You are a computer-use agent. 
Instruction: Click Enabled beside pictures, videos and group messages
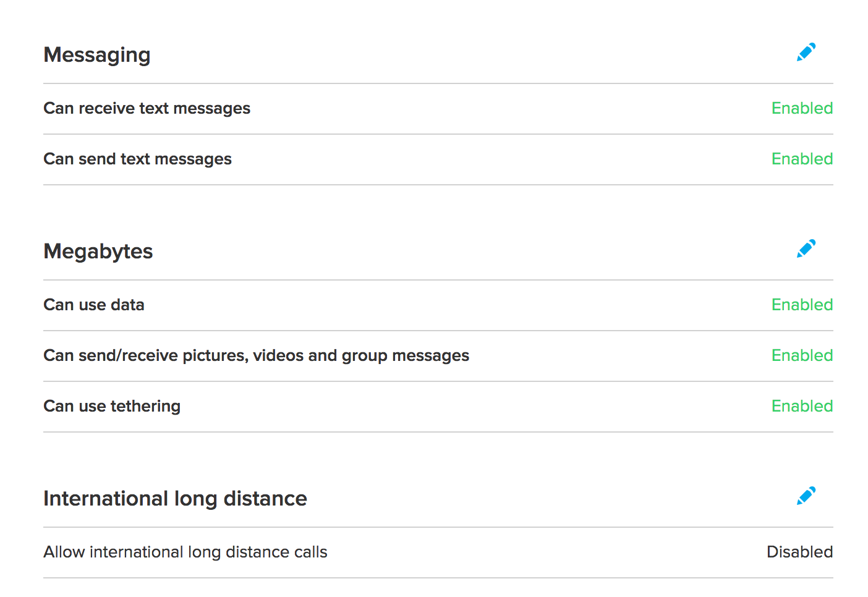tap(802, 355)
